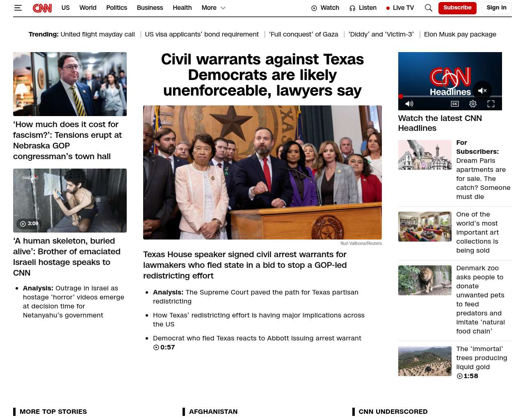Play the emaciated hostage video thumbnail

(70, 201)
